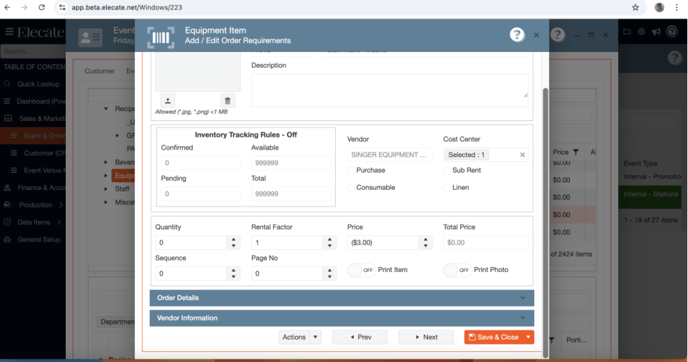Click the folder icon in header
The width and height of the screenshot is (688, 362).
627,32
